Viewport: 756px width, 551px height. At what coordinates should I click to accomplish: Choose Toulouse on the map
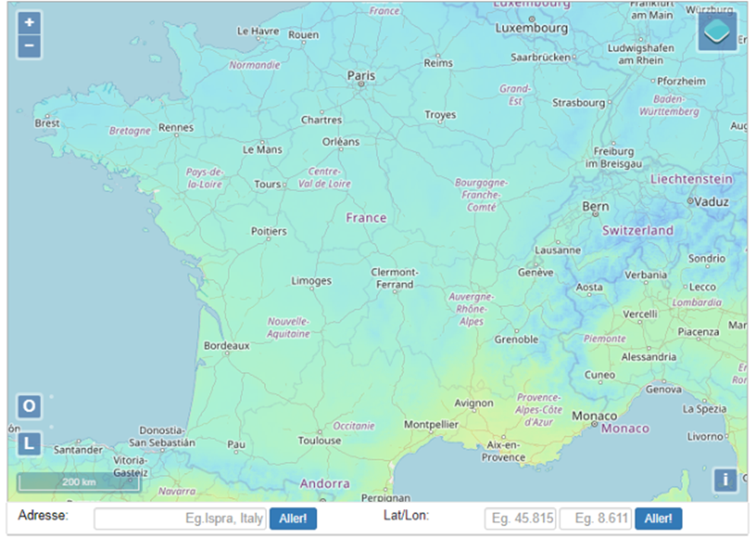pyautogui.click(x=319, y=441)
